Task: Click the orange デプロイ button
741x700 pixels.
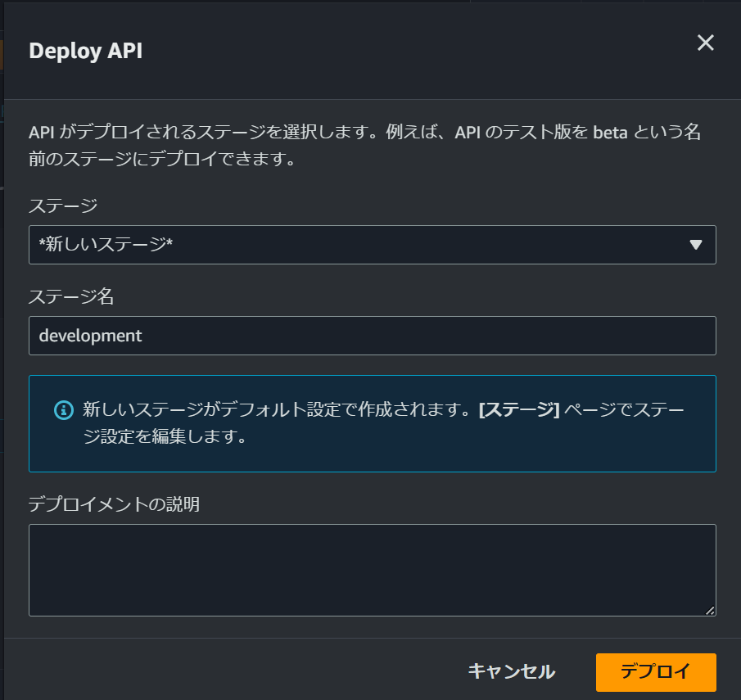Action: [656, 672]
